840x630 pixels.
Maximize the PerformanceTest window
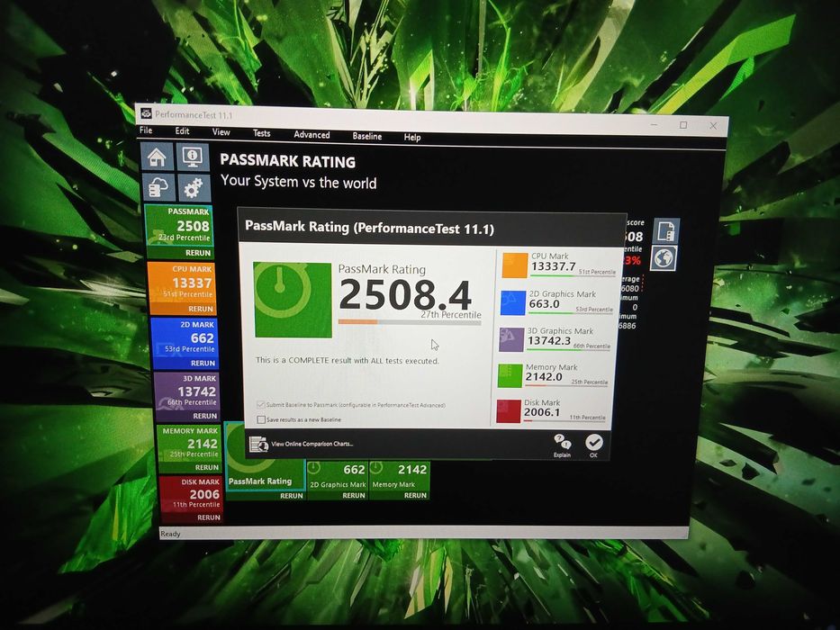point(683,125)
